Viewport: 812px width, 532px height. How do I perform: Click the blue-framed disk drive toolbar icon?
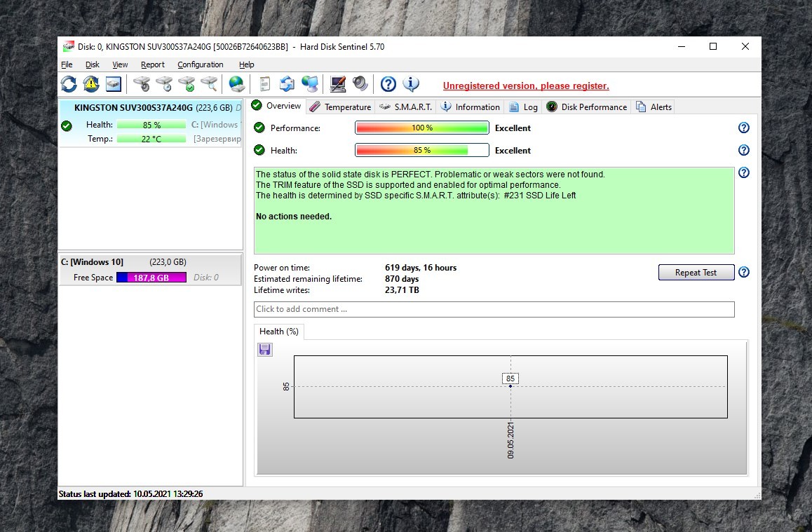[114, 84]
